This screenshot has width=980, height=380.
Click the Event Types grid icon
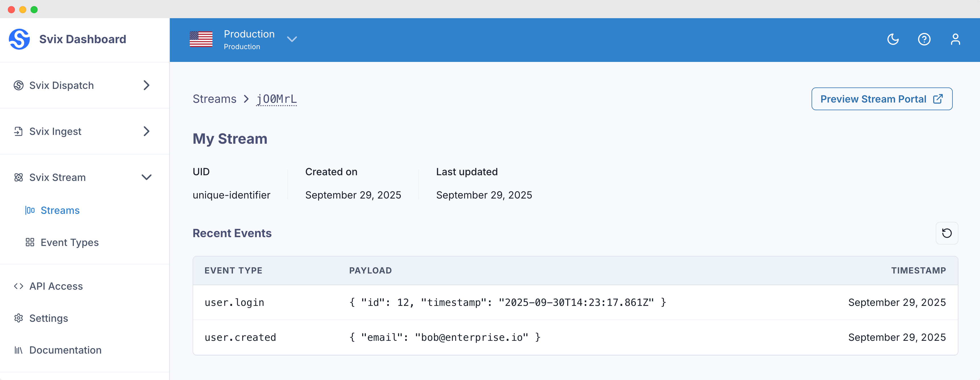pyautogui.click(x=30, y=242)
